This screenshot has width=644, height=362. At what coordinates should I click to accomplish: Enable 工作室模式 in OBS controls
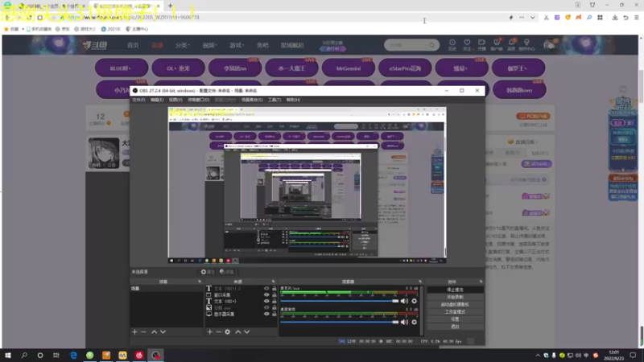[x=455, y=312]
